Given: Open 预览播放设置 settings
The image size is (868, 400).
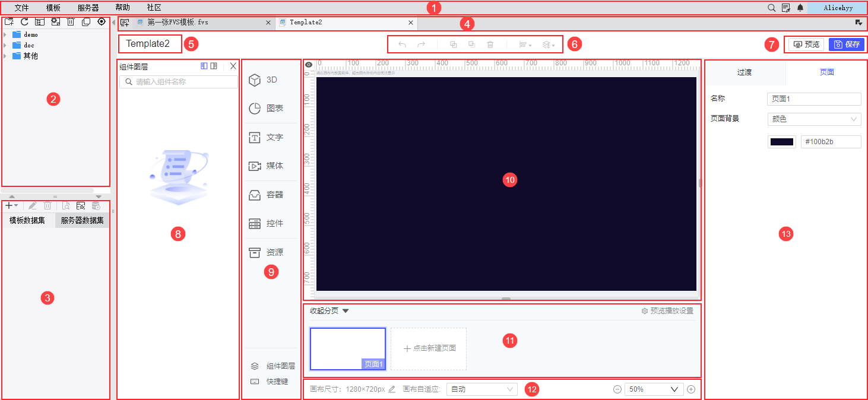Looking at the screenshot, I should point(667,310).
